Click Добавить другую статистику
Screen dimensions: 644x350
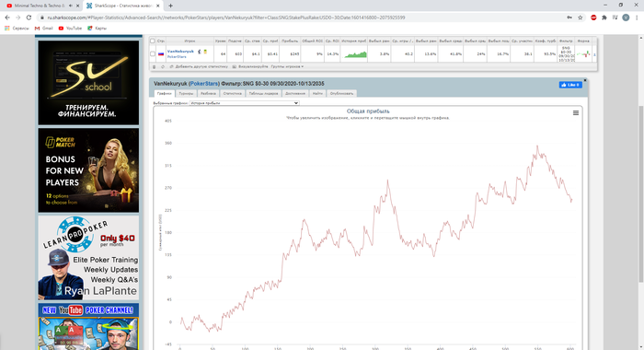pyautogui.click(x=199, y=66)
